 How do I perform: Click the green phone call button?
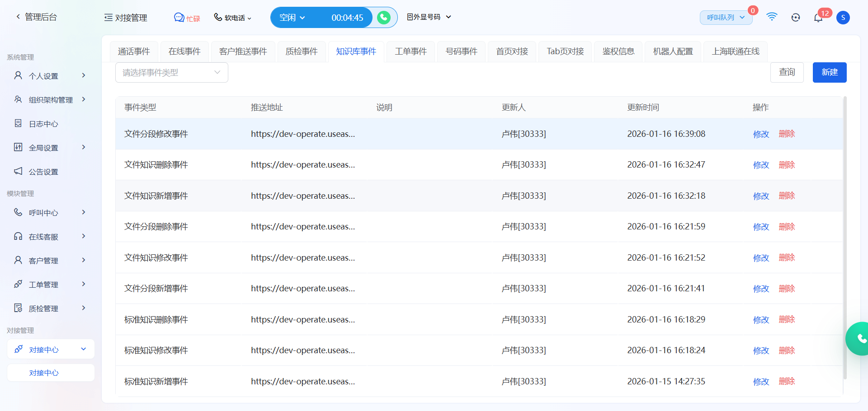pyautogui.click(x=384, y=18)
